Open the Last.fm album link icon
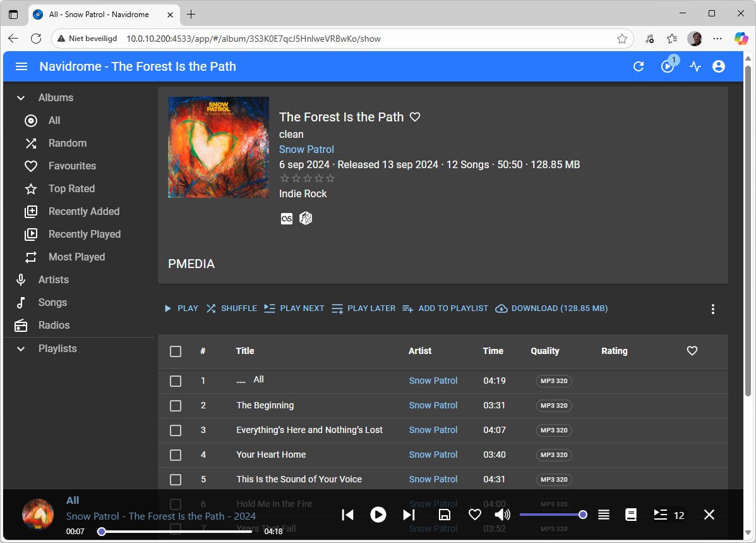756x543 pixels. (x=287, y=219)
